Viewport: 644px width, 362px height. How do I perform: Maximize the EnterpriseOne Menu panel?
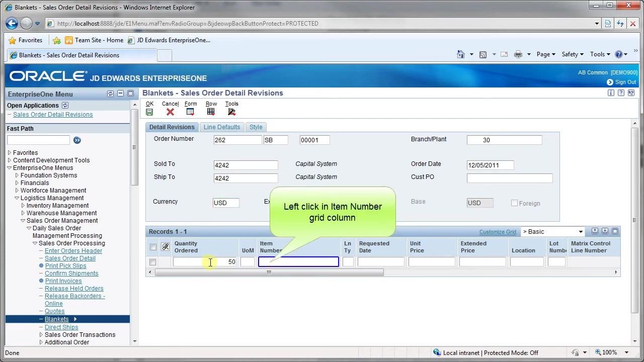[x=130, y=94]
